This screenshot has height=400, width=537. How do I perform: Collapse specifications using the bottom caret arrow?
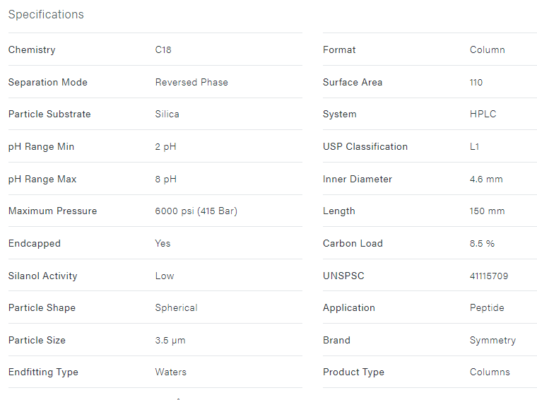coord(178,398)
